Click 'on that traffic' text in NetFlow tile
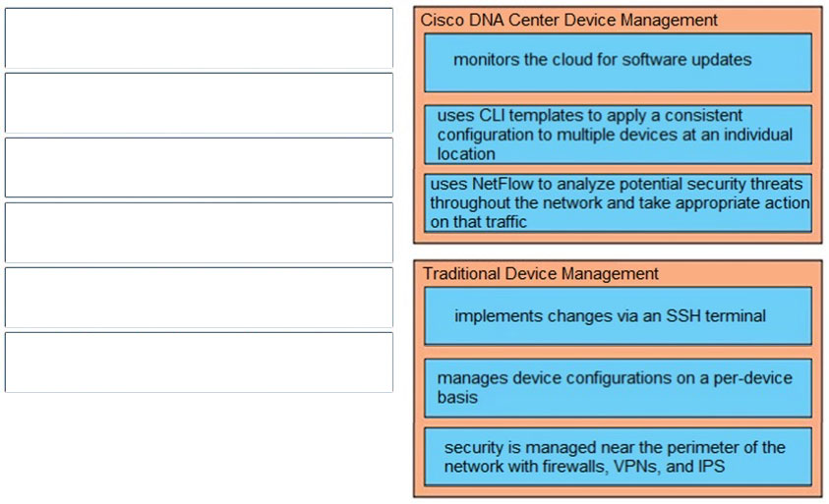The image size is (829, 504). click(x=479, y=222)
